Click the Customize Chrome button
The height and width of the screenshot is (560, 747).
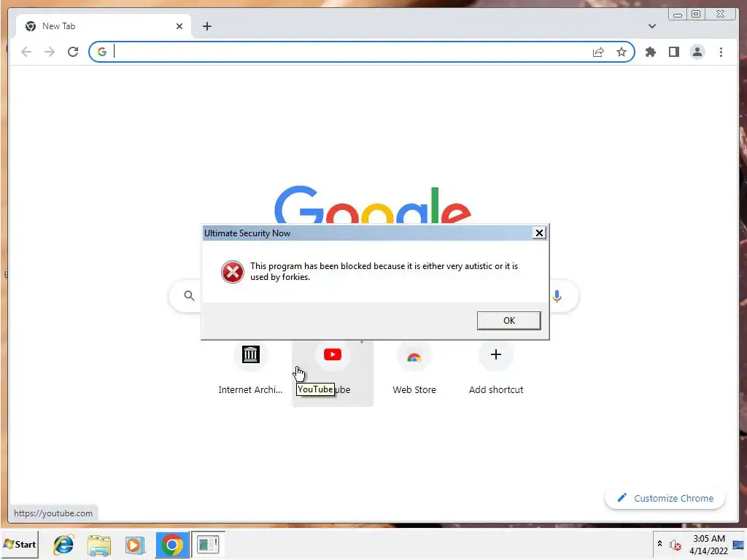click(665, 498)
